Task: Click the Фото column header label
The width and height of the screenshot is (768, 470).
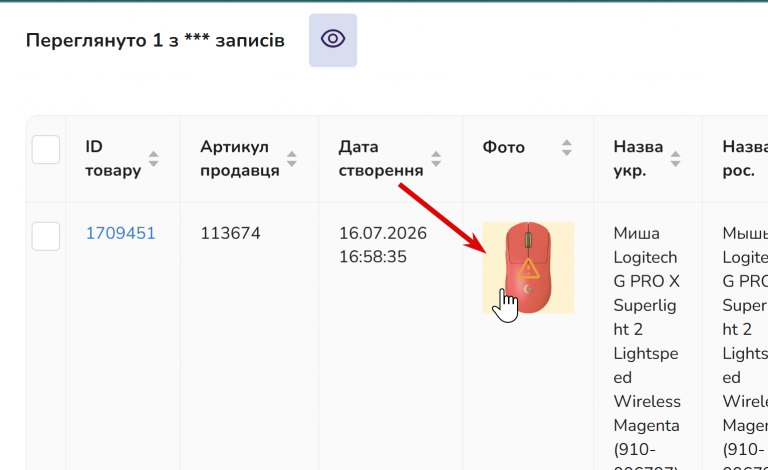Action: click(504, 147)
